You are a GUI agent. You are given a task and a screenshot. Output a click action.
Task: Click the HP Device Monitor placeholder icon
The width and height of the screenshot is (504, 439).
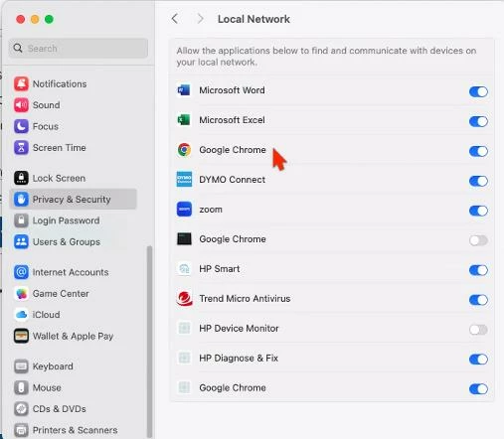click(184, 329)
